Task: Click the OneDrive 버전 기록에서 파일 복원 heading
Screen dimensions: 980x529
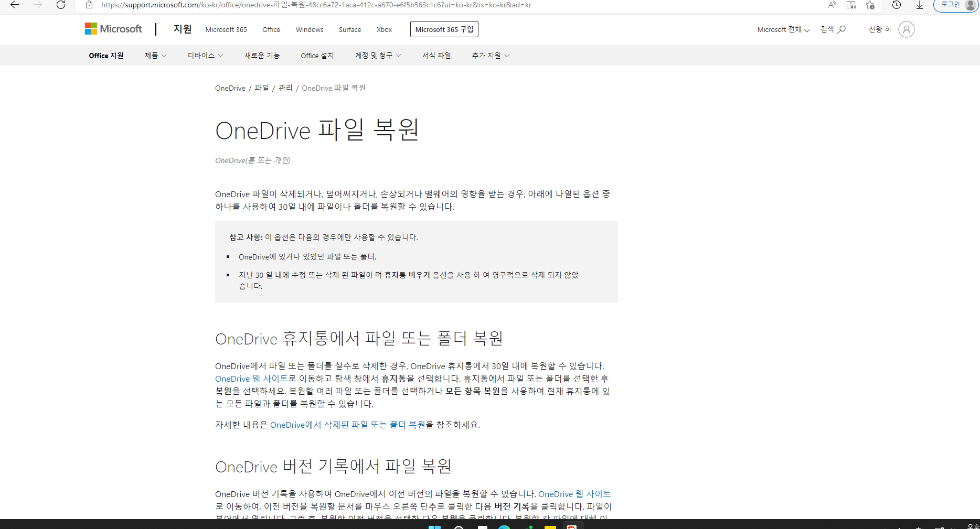Action: point(334,466)
